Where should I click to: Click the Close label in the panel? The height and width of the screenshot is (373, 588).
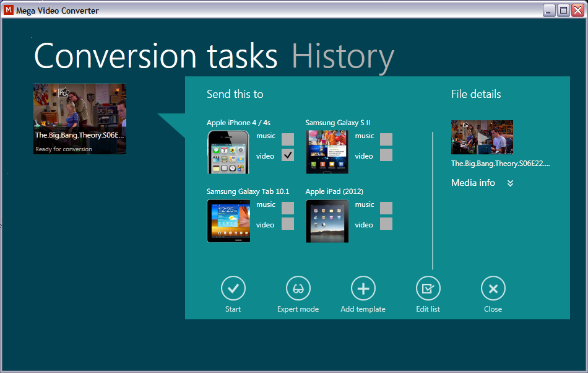click(x=493, y=309)
